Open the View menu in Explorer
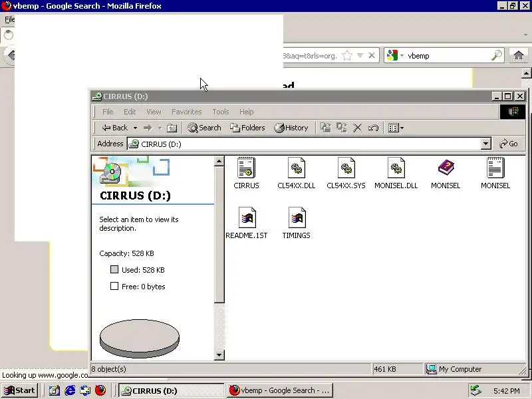 (154, 112)
